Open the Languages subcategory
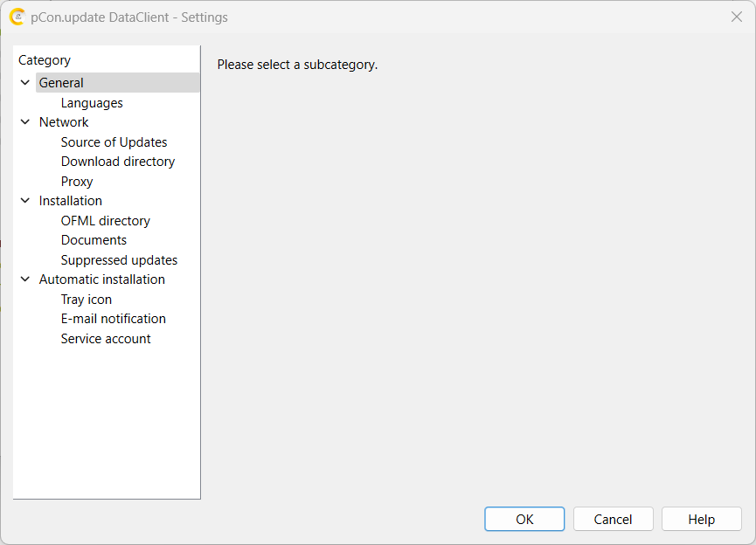The image size is (756, 545). (x=92, y=103)
